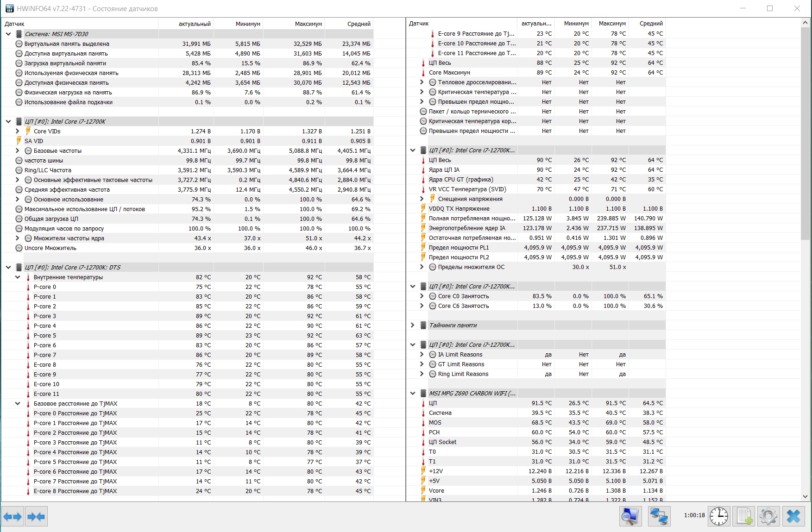This screenshot has width=812, height=532.
Task: Click right pane Датчик column header
Action: tap(461, 23)
